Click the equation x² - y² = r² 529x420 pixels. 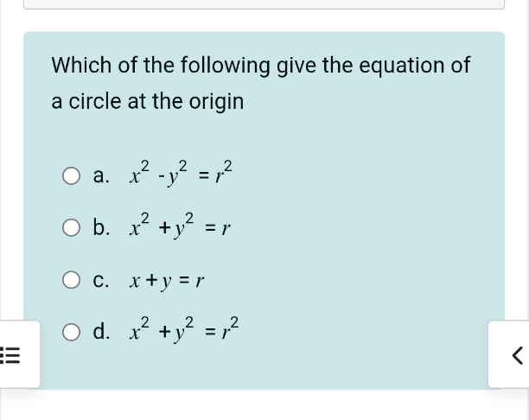click(x=187, y=175)
